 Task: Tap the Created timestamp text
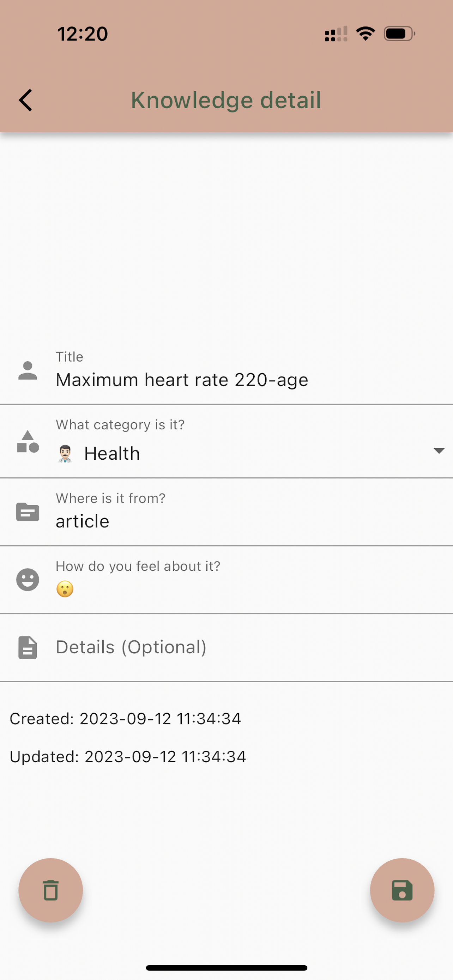pyautogui.click(x=125, y=719)
